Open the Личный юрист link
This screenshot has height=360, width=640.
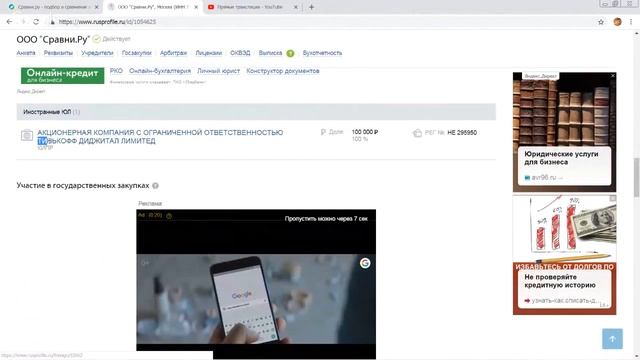click(218, 71)
